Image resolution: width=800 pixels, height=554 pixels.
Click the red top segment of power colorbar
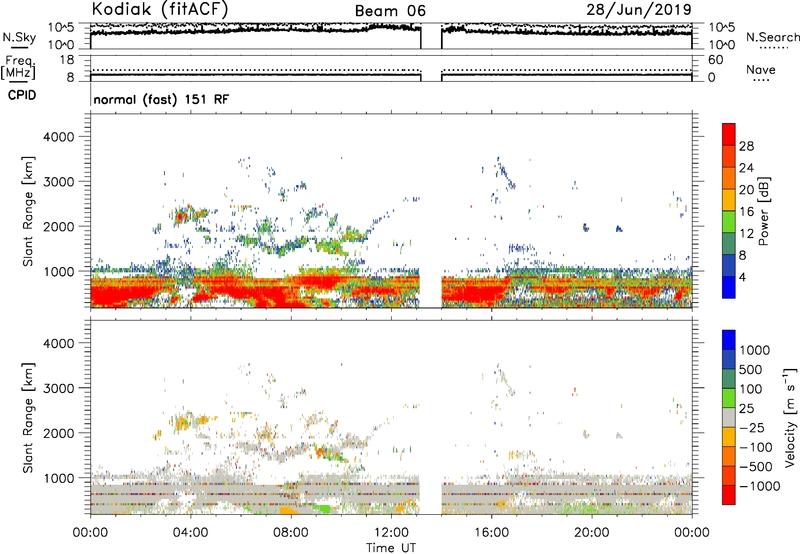[x=729, y=134]
